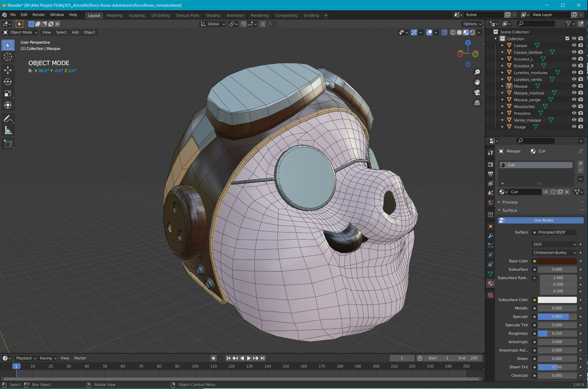Open the Render properties tab
Image resolution: width=588 pixels, height=389 pixels.
point(490,164)
